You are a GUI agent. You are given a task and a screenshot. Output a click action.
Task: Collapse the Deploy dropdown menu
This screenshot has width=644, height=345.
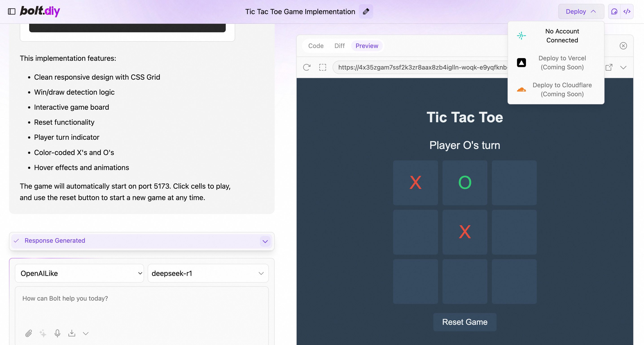pos(581,11)
